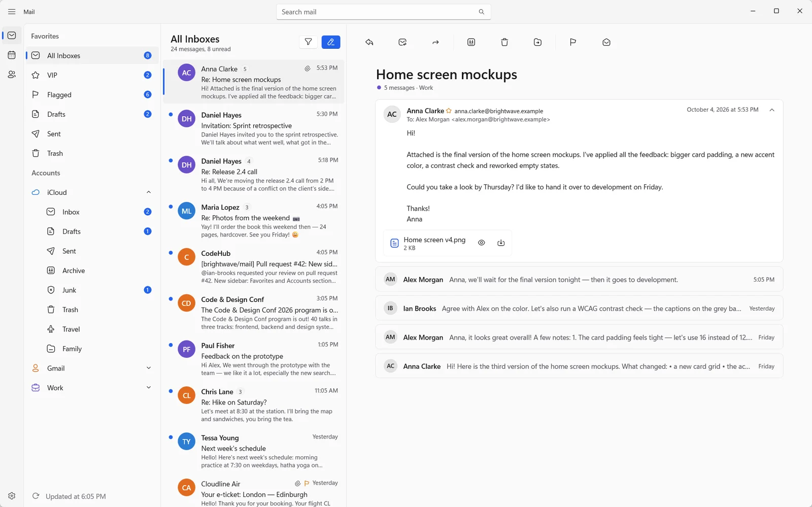Screen dimensions: 812x507
Task: Open Settings gear at bottom left
Action: [x=12, y=496]
